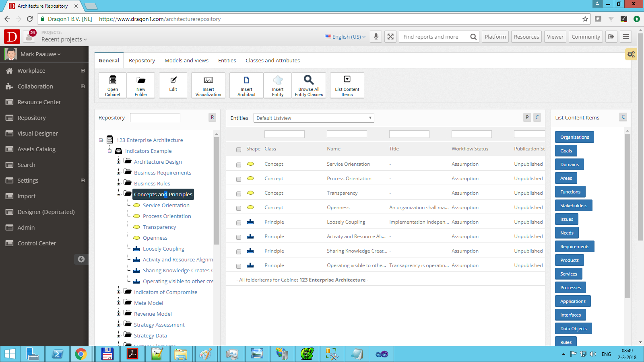Click the Stakeholders content button
Screen dimensions: 644x362
point(574,206)
